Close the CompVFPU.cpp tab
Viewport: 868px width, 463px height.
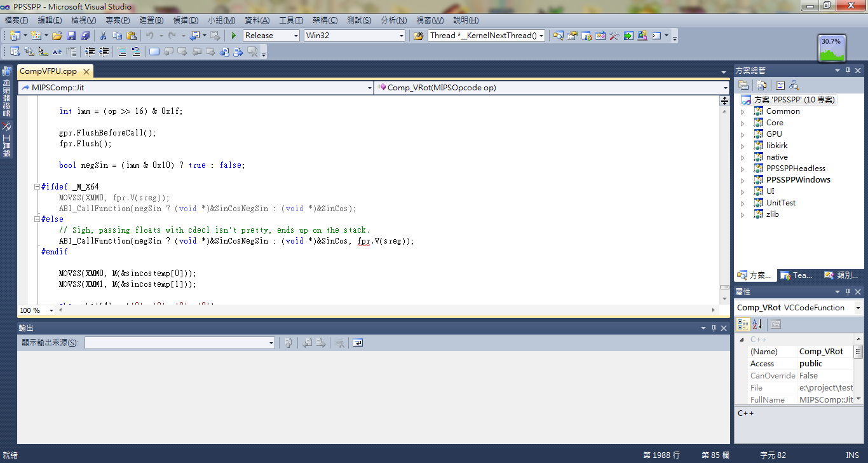[86, 72]
